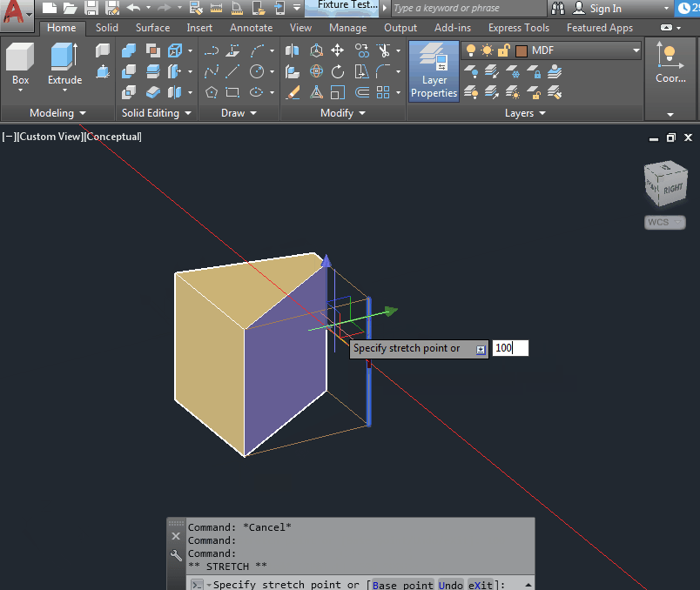700x590 pixels.
Task: Toggle MDF layer lock padlock
Action: pos(504,50)
